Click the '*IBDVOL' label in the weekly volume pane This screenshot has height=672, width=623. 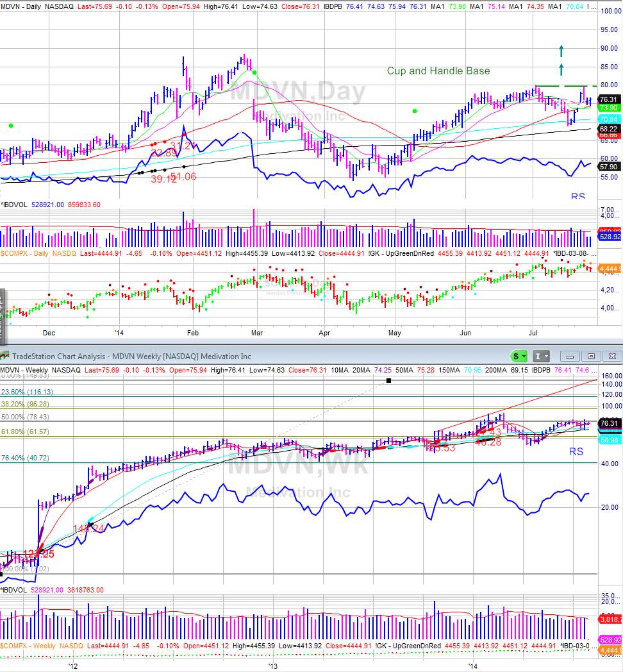(13, 590)
